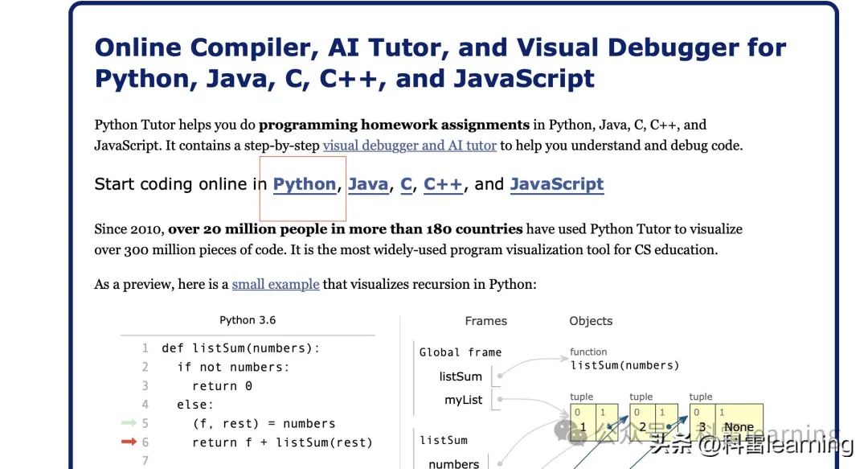Click the third tuple's 'None' cell
Screen dimensions: 868x469
pyautogui.click(x=739, y=422)
